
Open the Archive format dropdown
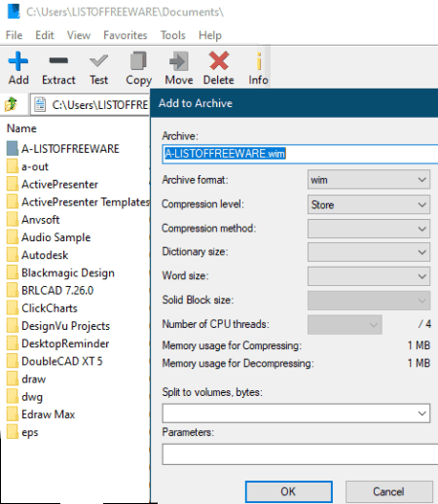tap(369, 179)
